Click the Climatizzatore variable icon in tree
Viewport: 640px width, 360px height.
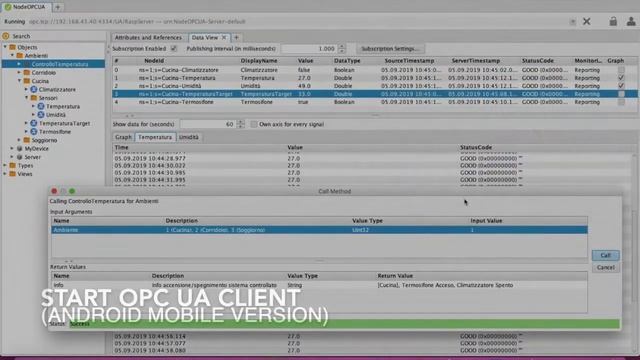(x=34, y=89)
